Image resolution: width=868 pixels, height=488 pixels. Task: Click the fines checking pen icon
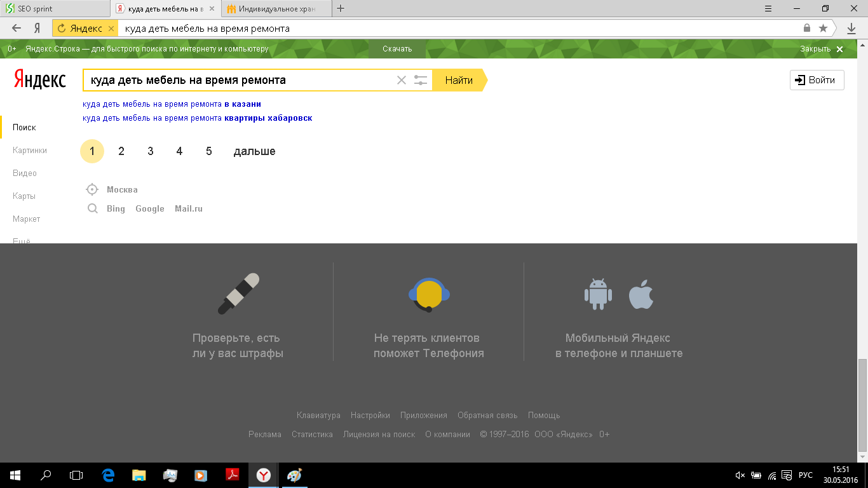point(238,294)
